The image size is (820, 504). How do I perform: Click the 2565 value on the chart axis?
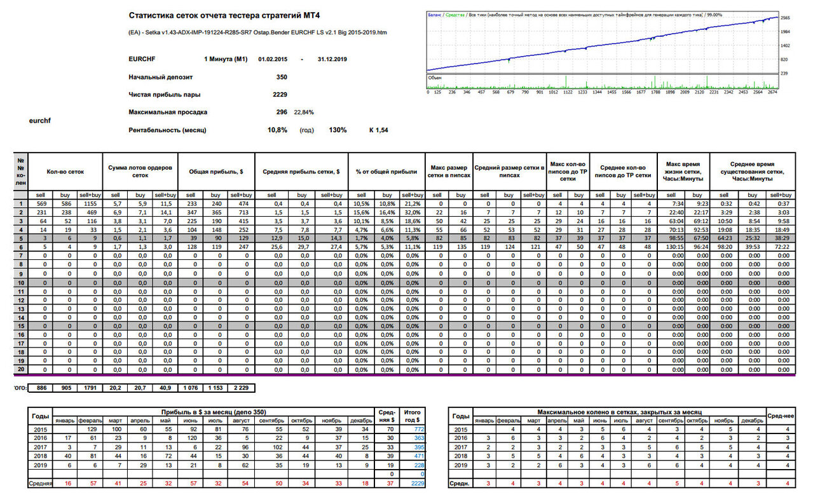[786, 18]
